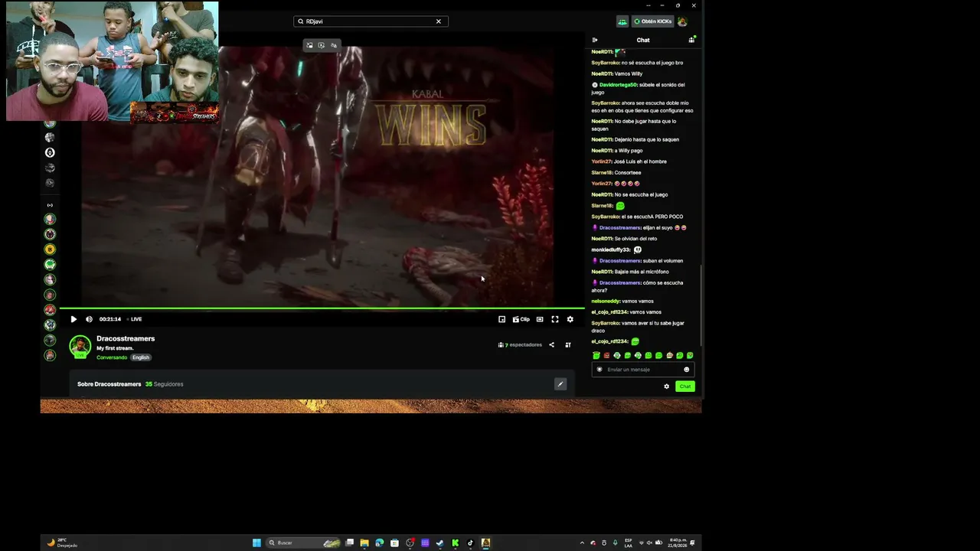Open chat settings gear
This screenshot has height=551, width=980.
666,386
